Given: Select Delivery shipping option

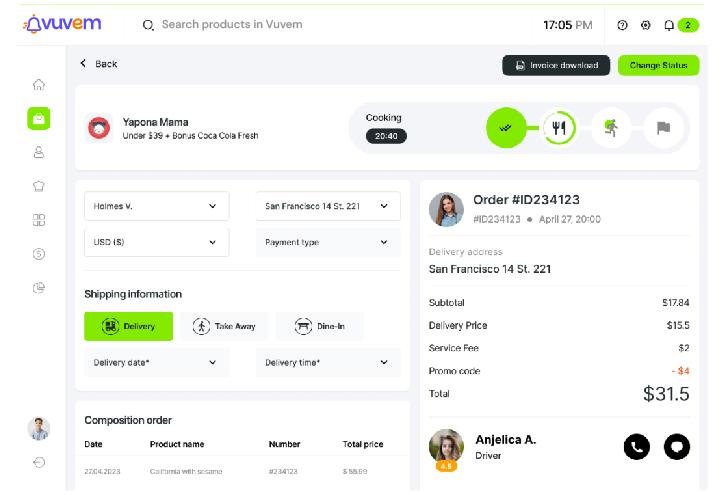Looking at the screenshot, I should 128,326.
